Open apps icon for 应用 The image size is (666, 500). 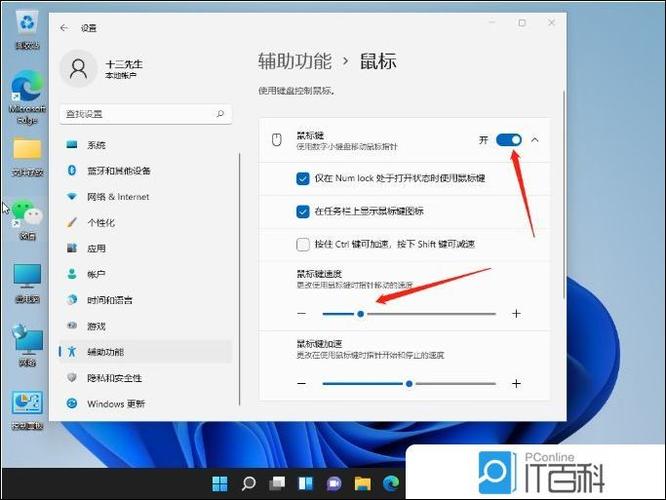click(72, 248)
